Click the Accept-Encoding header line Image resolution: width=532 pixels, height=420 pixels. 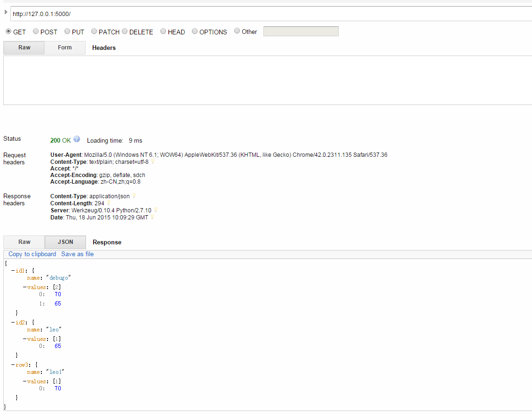[x=98, y=175]
